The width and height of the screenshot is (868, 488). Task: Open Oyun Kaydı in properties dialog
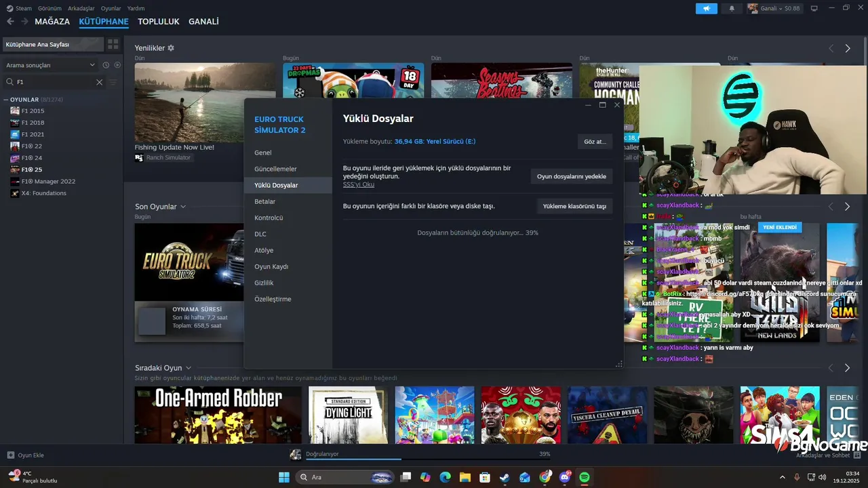tap(288, 266)
